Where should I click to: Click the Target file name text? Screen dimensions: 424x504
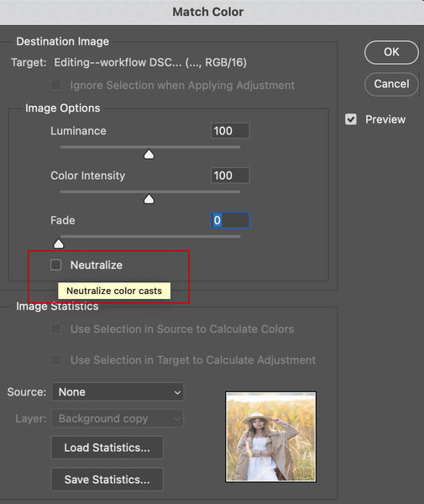click(x=150, y=62)
